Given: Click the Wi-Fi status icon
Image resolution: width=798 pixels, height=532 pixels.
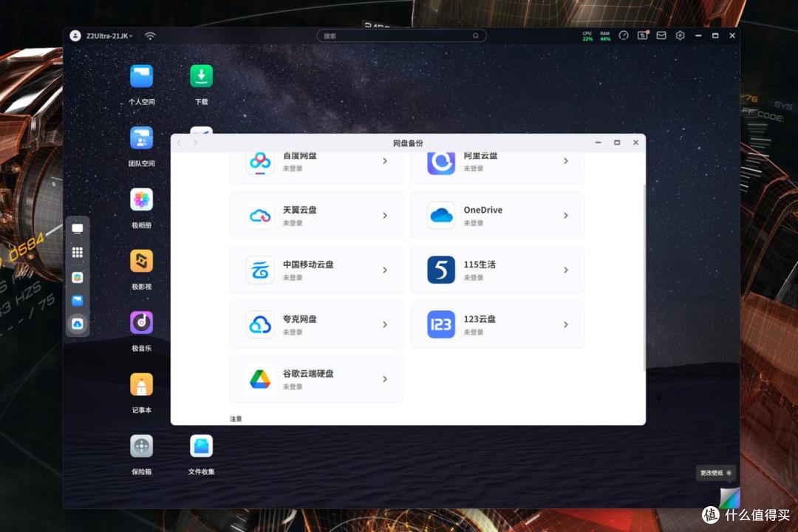Looking at the screenshot, I should pos(150,35).
